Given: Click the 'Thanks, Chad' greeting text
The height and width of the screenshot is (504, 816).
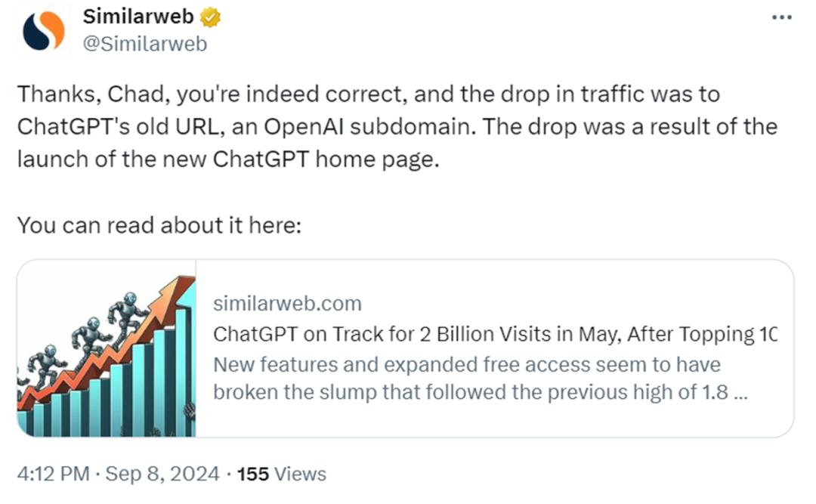Looking at the screenshot, I should coord(76,95).
